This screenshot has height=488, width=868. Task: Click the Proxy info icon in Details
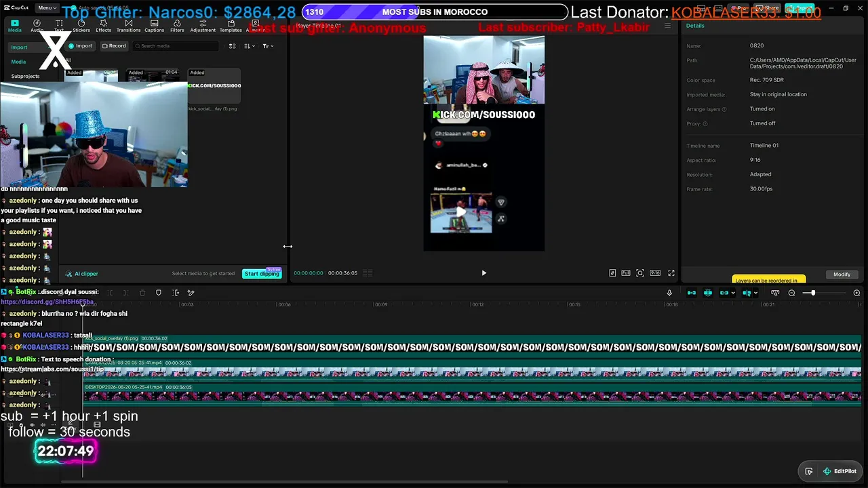click(705, 124)
